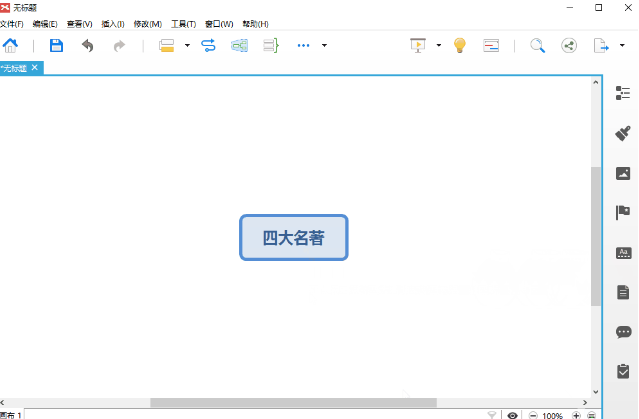
Task: Expand the presentation mode dropdown arrow
Action: click(x=438, y=45)
